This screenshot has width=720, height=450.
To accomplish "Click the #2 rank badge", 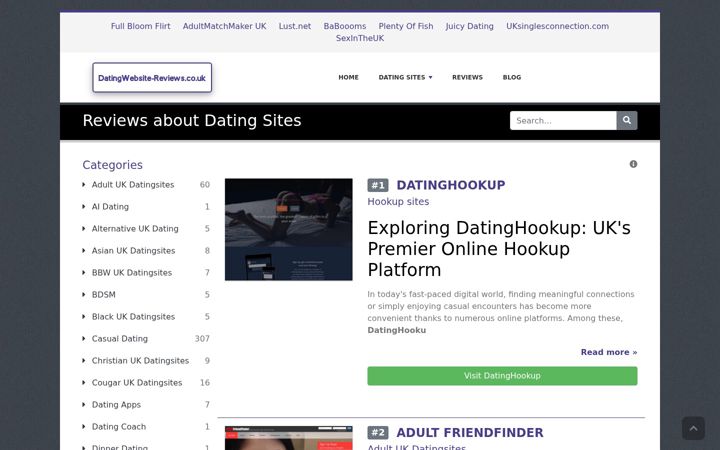I will [x=378, y=433].
